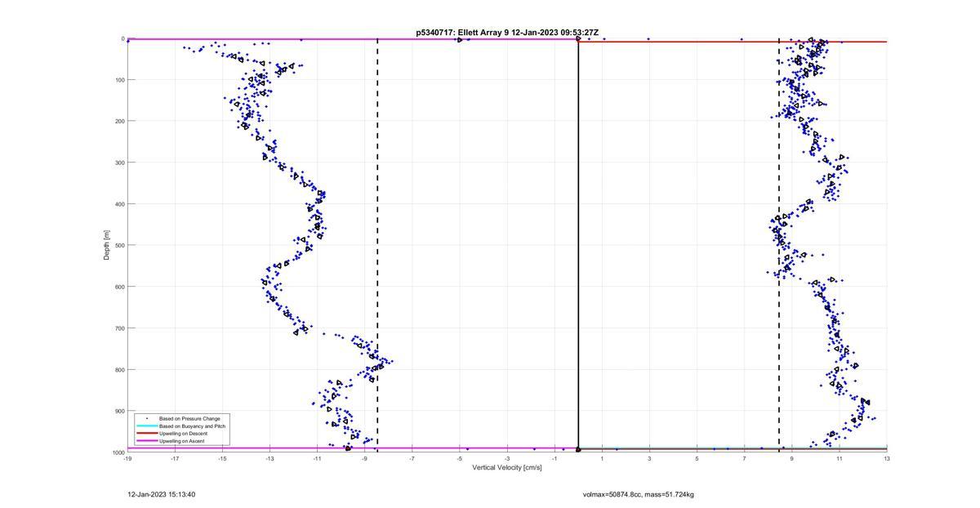Click x-axis tick label '-15'
This screenshot has width=980, height=508.
(222, 458)
